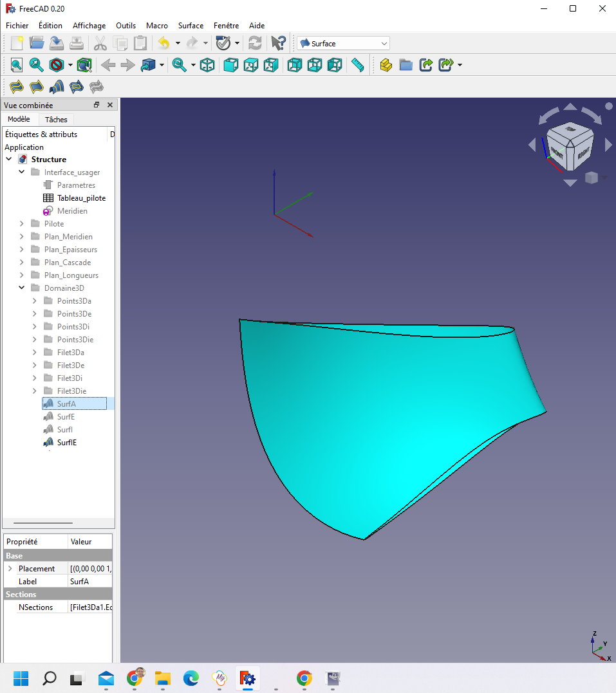Viewport: 616px width, 693px height.
Task: Create a new document icon
Action: [x=17, y=43]
